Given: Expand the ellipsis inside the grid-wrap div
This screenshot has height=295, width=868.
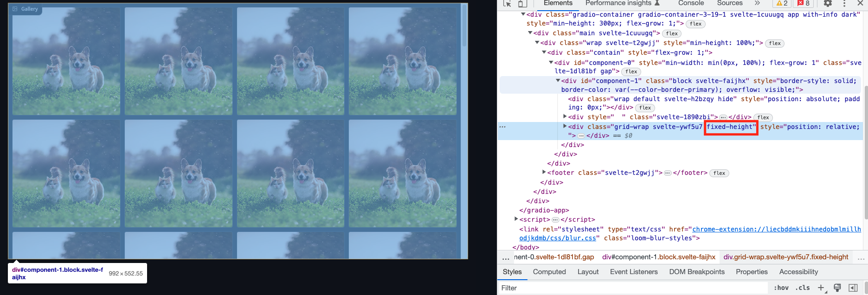Looking at the screenshot, I should click(x=581, y=136).
